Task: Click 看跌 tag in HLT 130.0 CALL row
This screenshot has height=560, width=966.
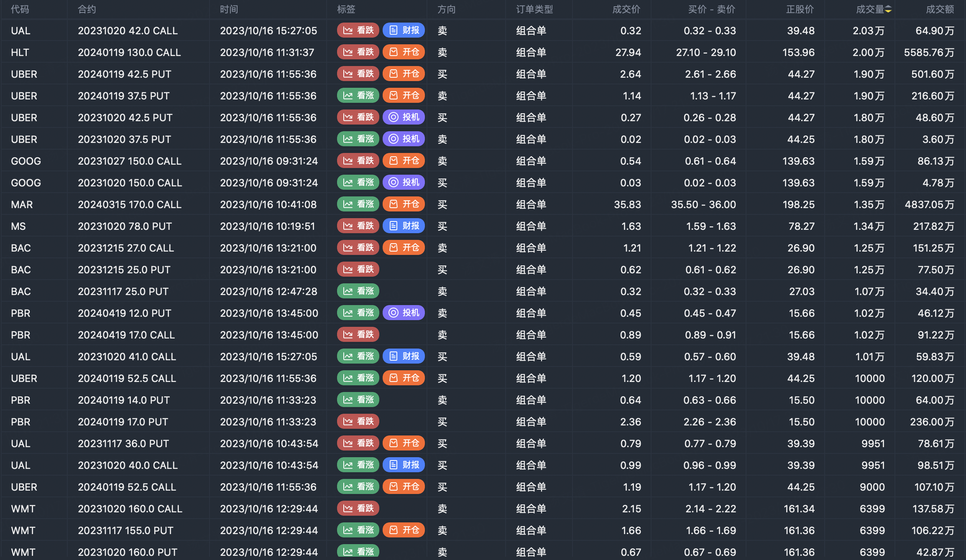Action: (x=358, y=52)
